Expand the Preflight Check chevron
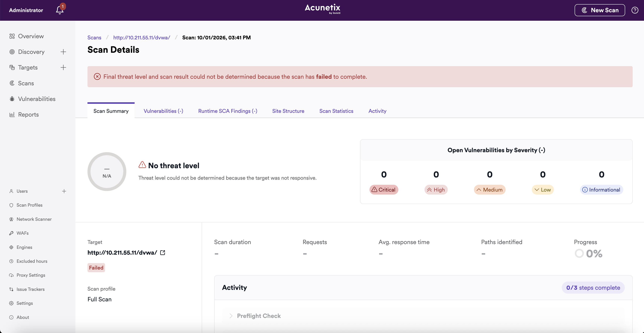The width and height of the screenshot is (644, 333). 231,316
